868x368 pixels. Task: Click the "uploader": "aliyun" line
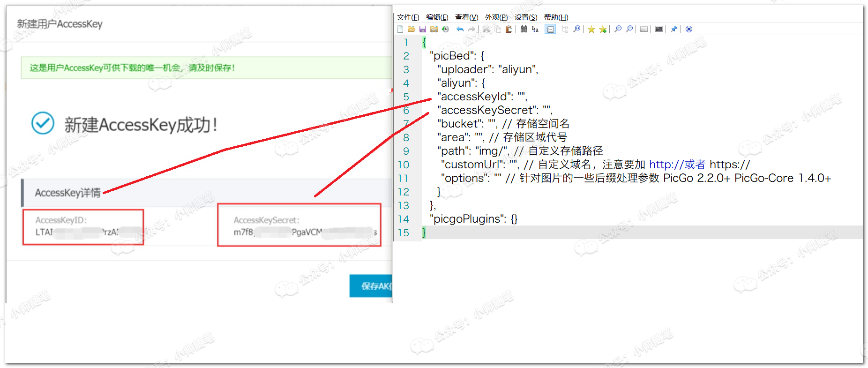[487, 69]
